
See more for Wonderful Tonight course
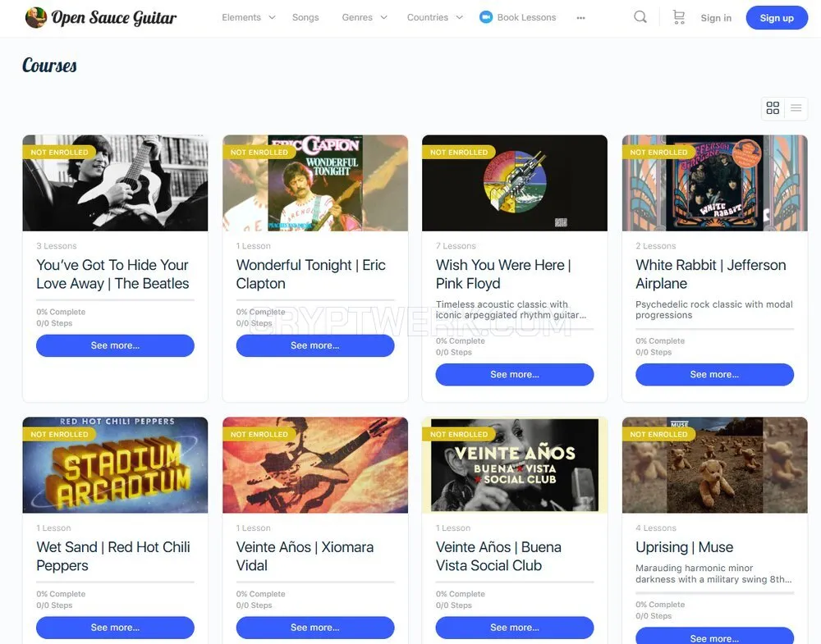[315, 345]
